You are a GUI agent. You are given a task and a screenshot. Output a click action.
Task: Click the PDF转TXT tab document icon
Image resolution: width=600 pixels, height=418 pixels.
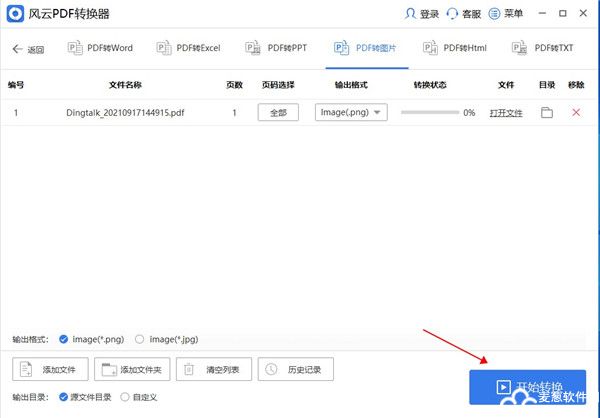519,48
